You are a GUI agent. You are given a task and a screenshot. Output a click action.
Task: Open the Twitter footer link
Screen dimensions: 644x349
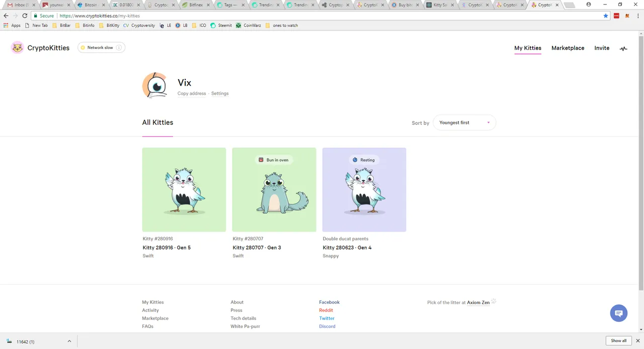point(327,318)
